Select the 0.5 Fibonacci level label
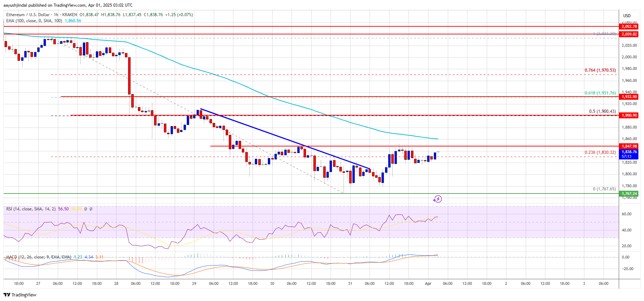 [602, 111]
